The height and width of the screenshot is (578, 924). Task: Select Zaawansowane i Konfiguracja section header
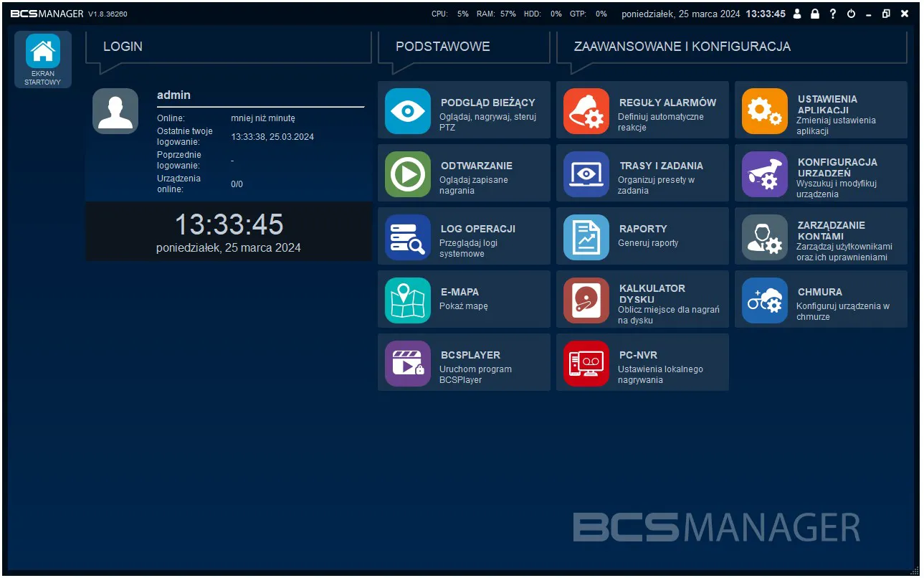tap(682, 47)
